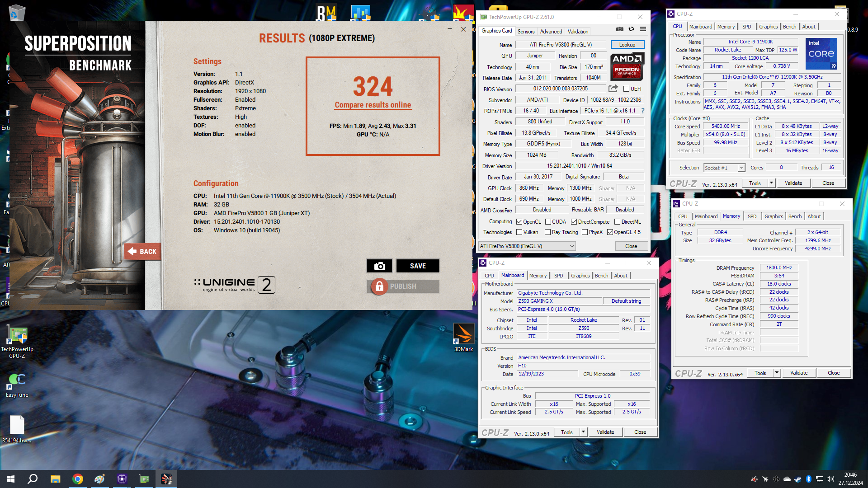This screenshot has width=868, height=488.
Task: Click the BIOS export share icon
Action: pyautogui.click(x=613, y=89)
